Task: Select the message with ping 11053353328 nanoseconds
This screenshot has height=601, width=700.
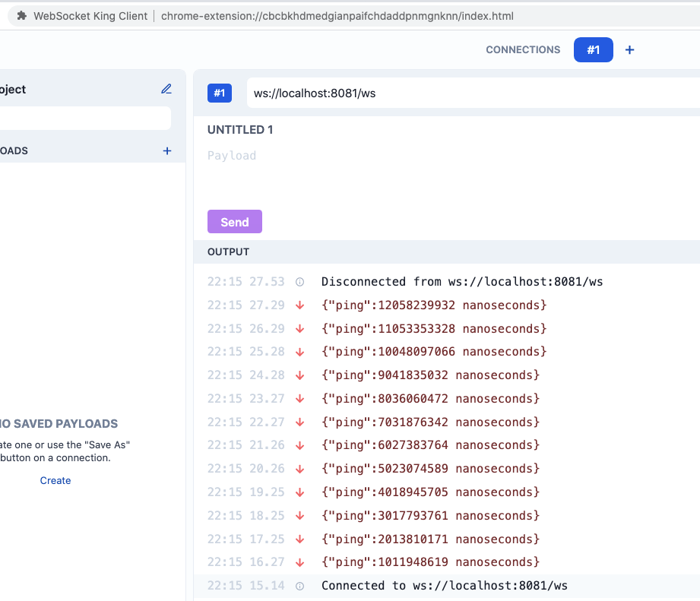Action: pos(434,329)
